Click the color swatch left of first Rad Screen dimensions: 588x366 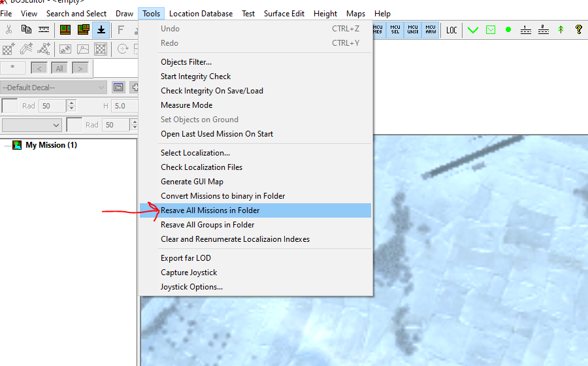pyautogui.click(x=10, y=106)
